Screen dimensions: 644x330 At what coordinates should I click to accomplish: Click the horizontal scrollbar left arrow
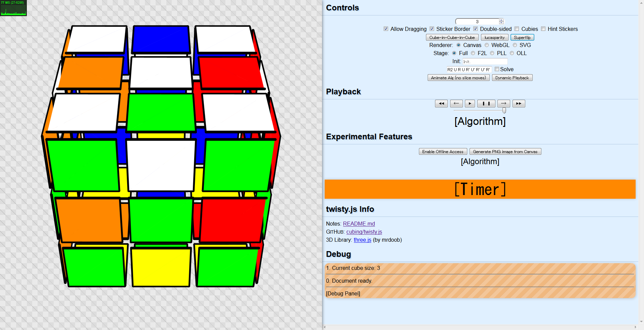coord(325,327)
